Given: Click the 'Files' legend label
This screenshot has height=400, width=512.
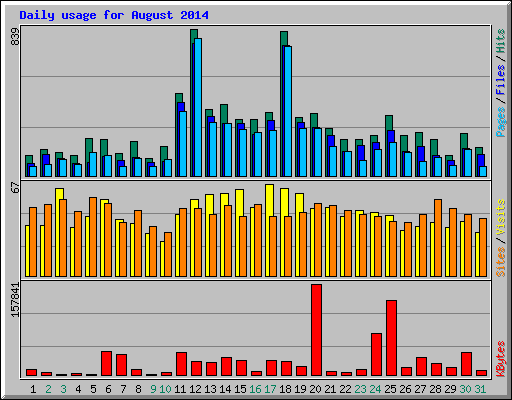Looking at the screenshot, I should pos(501,79).
